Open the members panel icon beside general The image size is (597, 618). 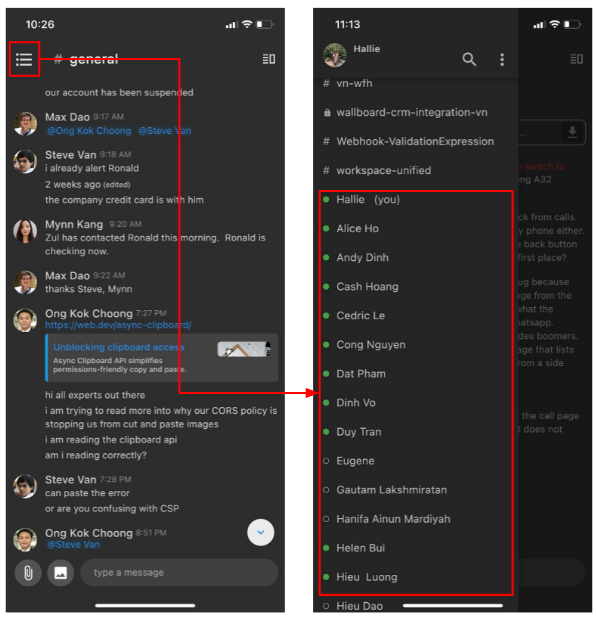(x=269, y=59)
